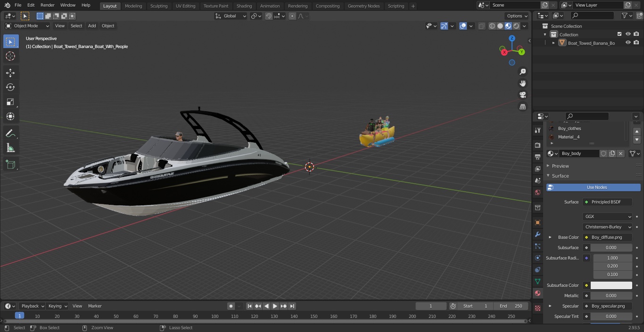Toggle viewport overlays button
The height and width of the screenshot is (332, 644).
tap(463, 26)
